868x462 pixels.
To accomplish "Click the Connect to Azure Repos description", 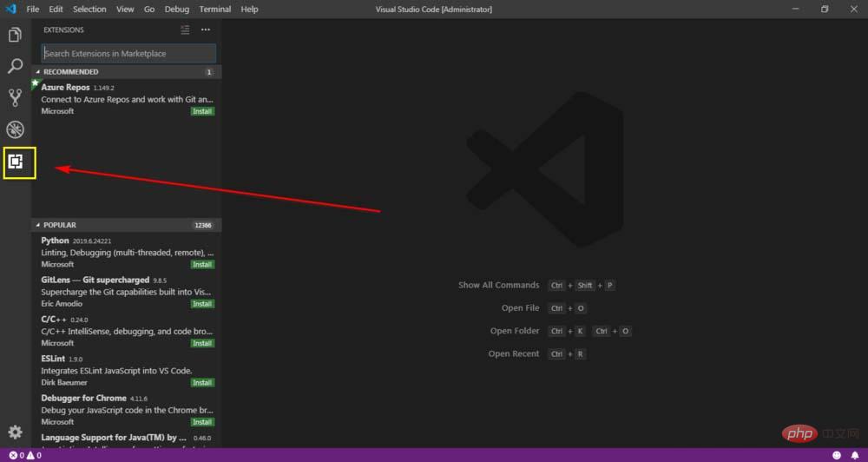I will point(127,100).
